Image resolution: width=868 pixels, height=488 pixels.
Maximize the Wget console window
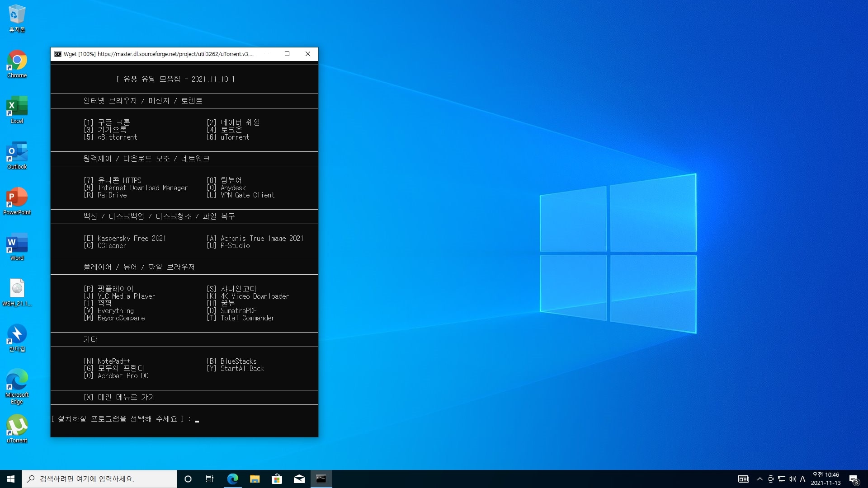pos(287,54)
